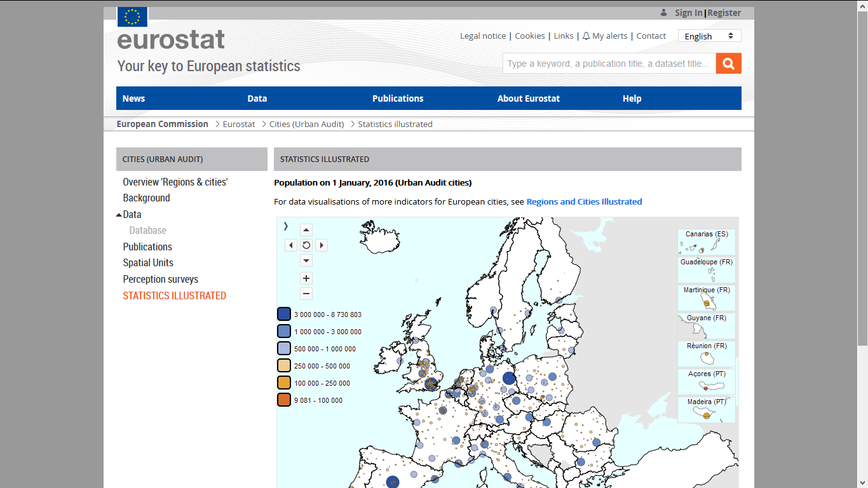This screenshot has height=488, width=868.
Task: Click the Réunion (FR) inset map
Action: pos(707,354)
